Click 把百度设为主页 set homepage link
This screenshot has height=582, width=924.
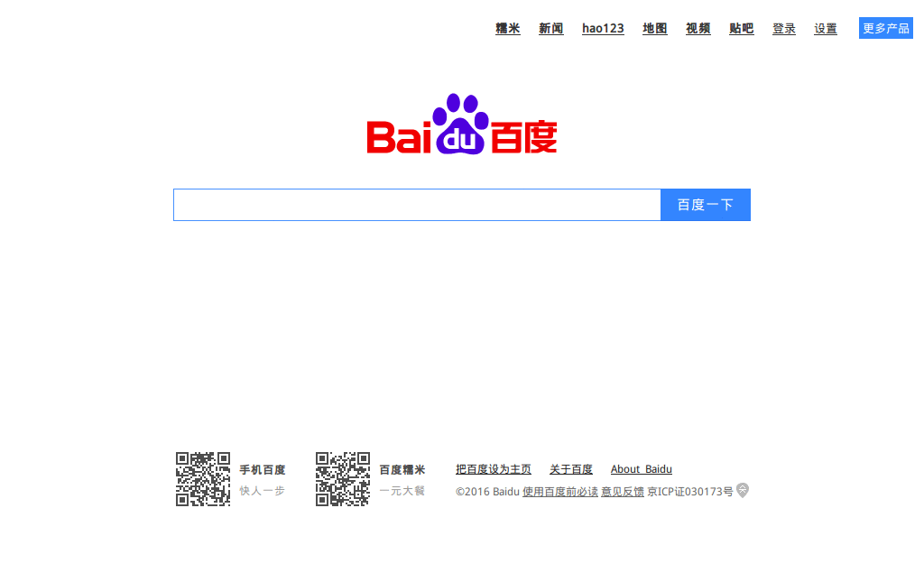(x=494, y=469)
